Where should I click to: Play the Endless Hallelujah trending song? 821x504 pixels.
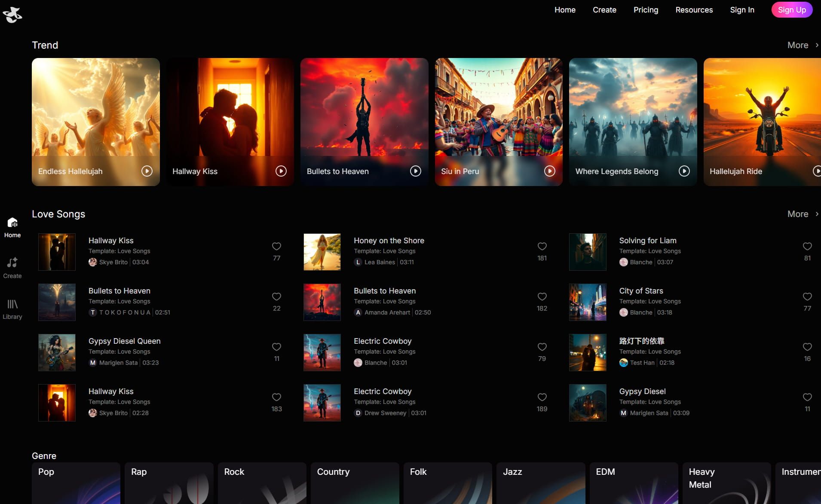coord(147,171)
